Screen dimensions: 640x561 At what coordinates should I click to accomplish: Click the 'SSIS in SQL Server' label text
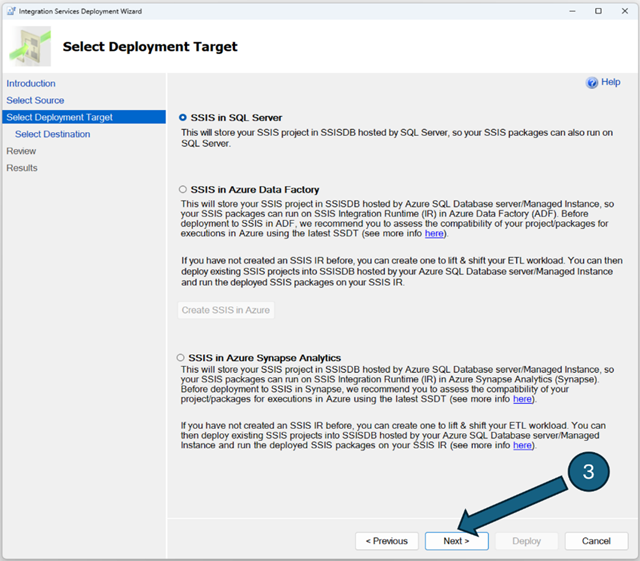point(236,118)
